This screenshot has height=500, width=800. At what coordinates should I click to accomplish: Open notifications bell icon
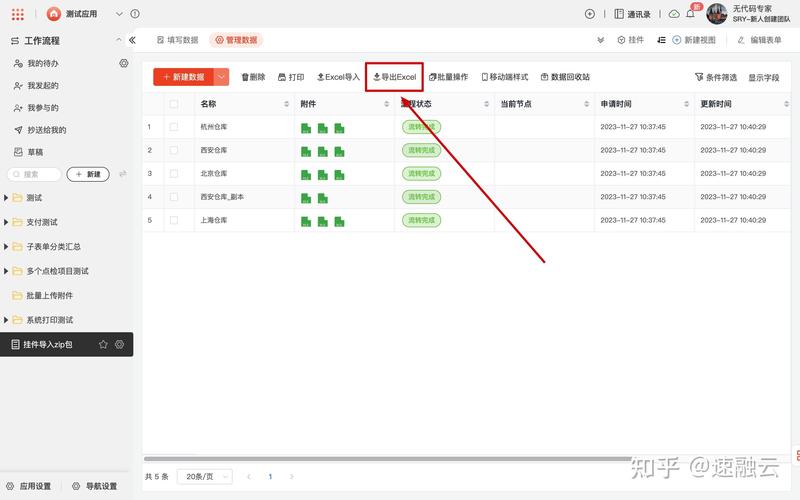690,14
